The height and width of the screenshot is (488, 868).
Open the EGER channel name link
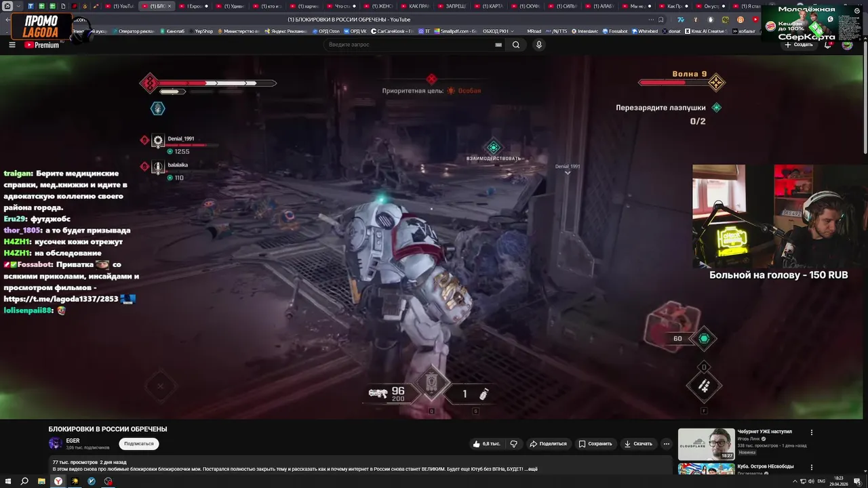coord(73,441)
